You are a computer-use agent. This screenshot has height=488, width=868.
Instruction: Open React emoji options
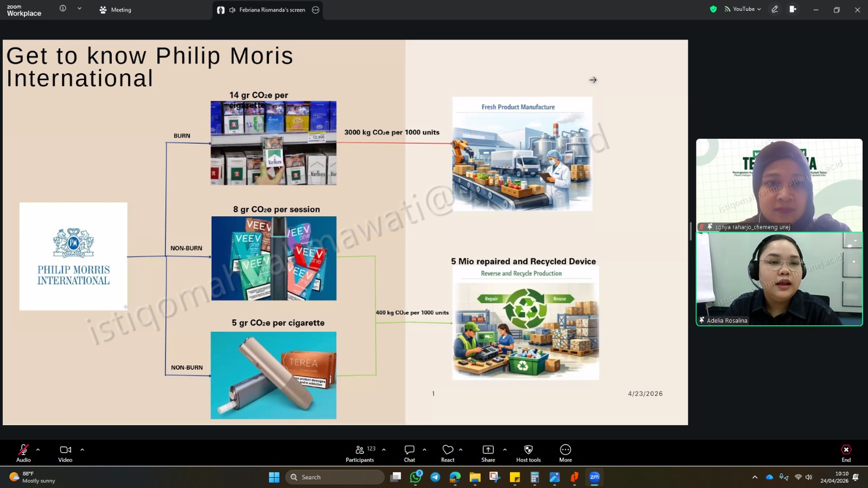448,453
